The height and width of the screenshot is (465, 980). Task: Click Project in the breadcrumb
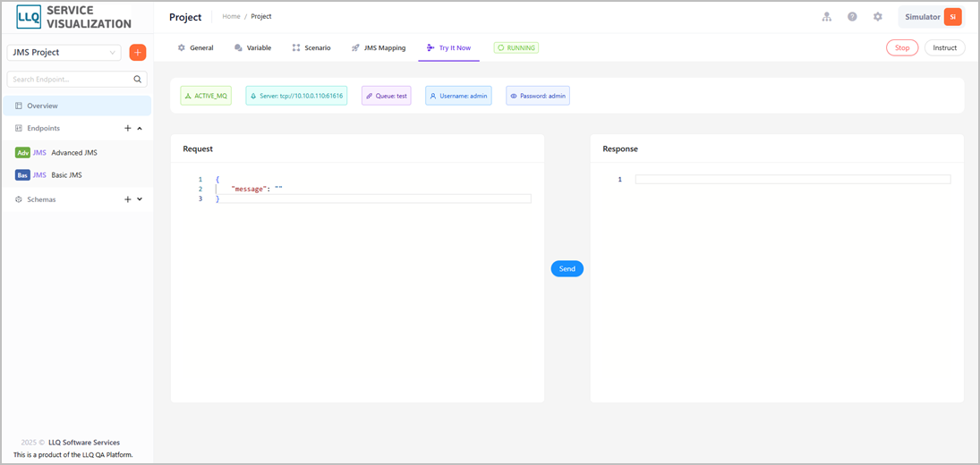(x=261, y=16)
